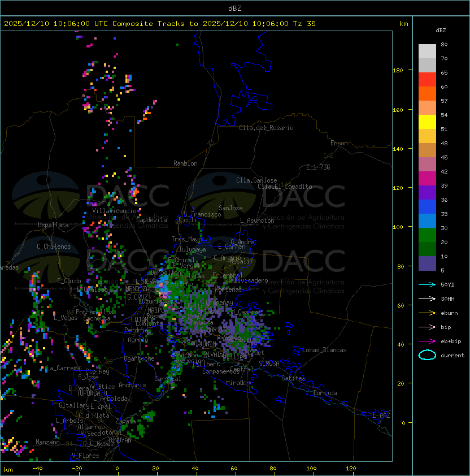
Task: Click the '50YD' legend label
Action: click(447, 285)
